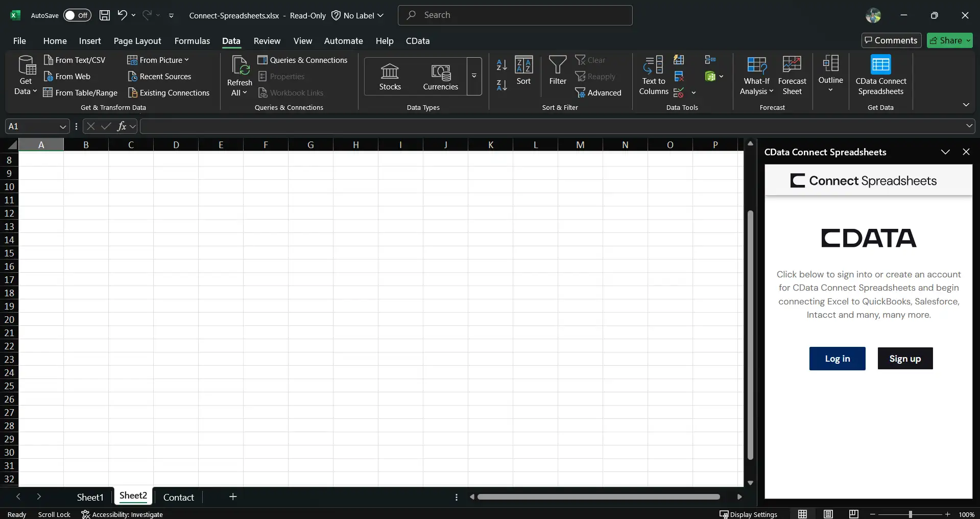Switch to Page Break Preview in status bar

854,514
